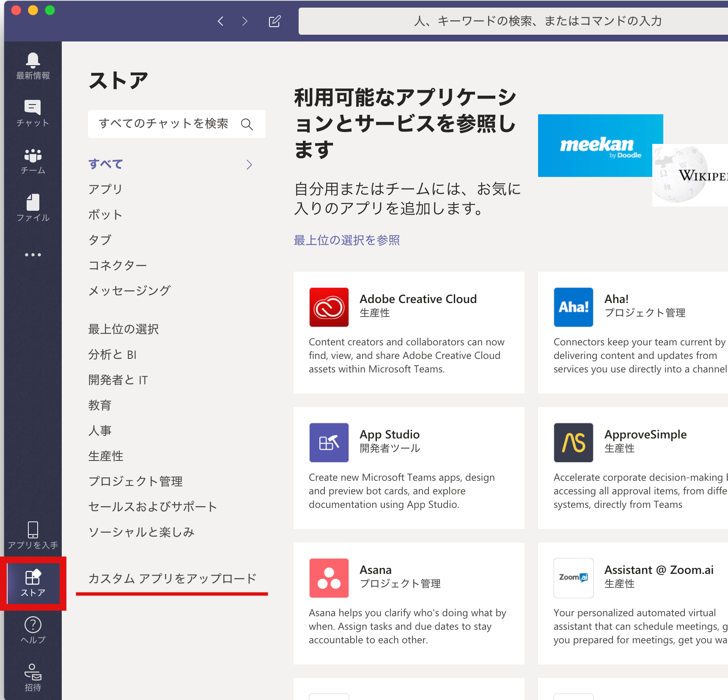Expand the すべて category chevron
This screenshot has width=728, height=700.
click(249, 165)
